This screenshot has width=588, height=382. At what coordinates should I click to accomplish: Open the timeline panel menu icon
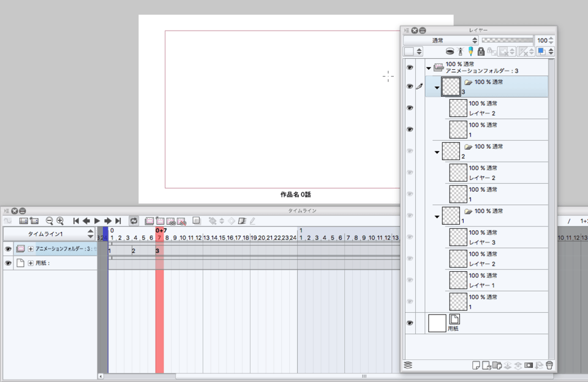6,211
